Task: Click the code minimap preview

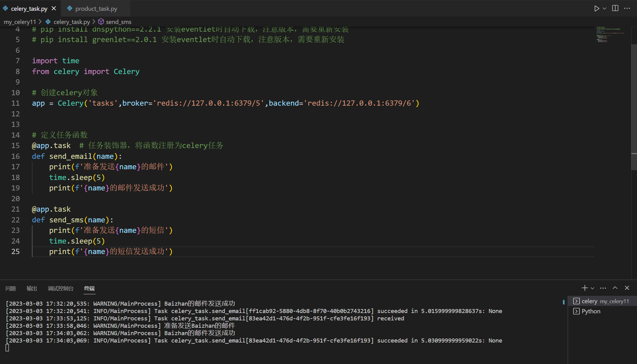Action: click(610, 34)
